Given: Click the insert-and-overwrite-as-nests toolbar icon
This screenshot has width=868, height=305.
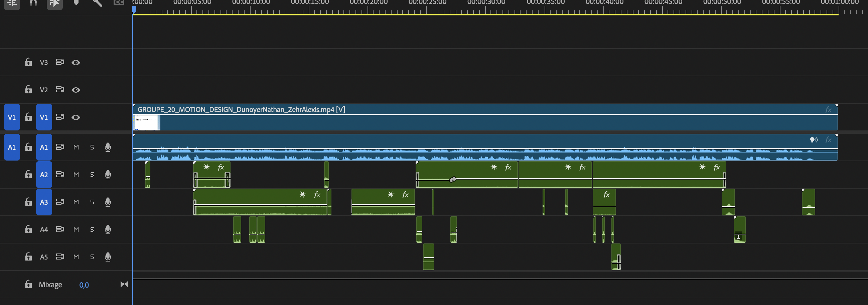Looking at the screenshot, I should pyautogui.click(x=12, y=3).
